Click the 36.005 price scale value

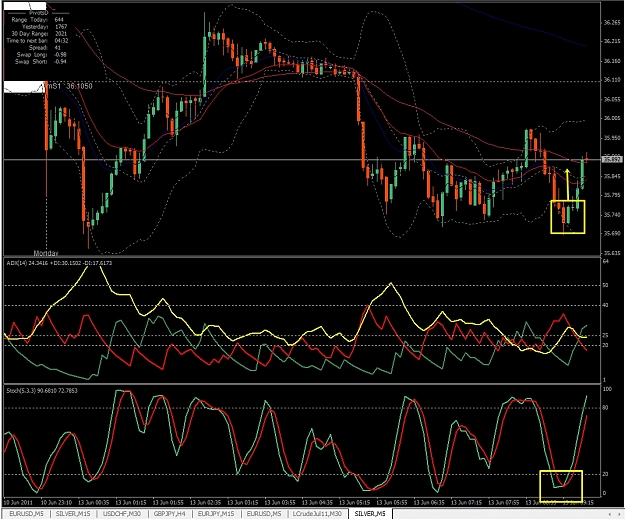[x=612, y=118]
